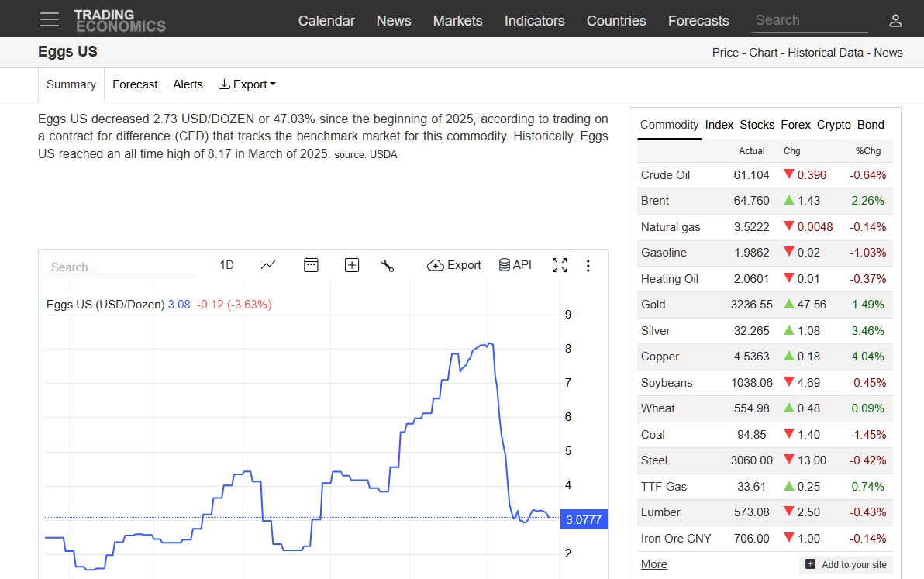Click the Eggs US page heading

pos(67,52)
